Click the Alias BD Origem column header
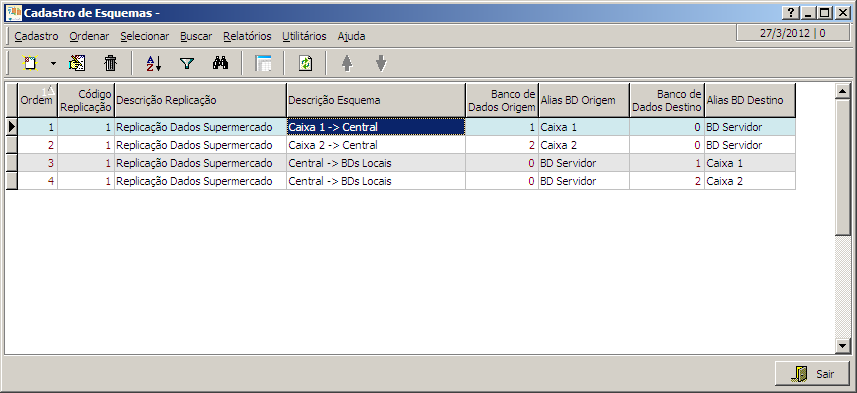857x393 pixels. point(584,100)
